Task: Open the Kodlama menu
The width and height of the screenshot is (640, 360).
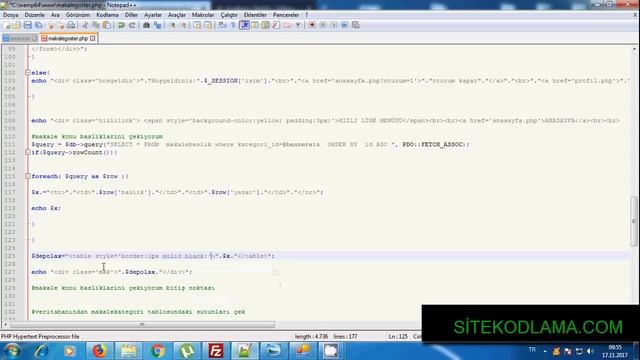Action: [x=107, y=15]
